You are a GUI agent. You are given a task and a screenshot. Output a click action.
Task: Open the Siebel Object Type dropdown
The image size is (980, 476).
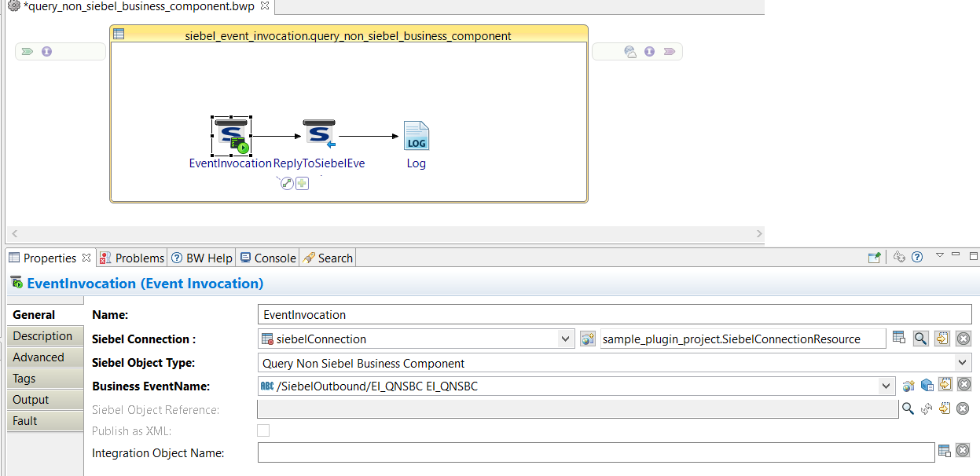pos(963,363)
